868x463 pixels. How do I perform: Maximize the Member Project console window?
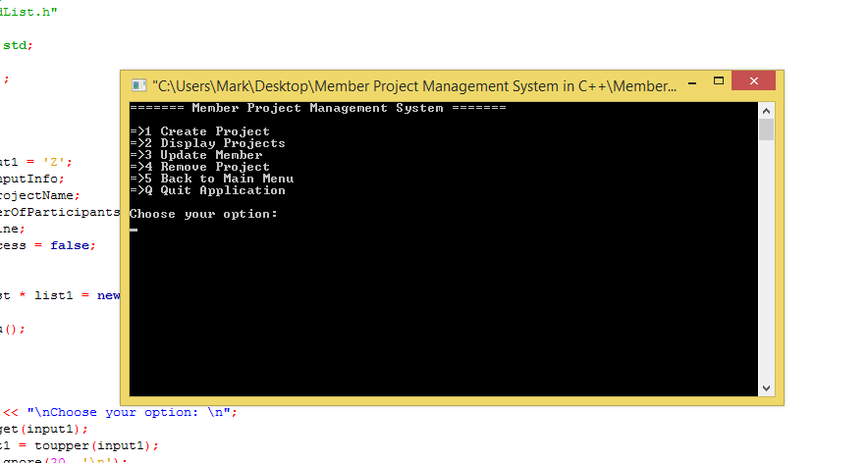[x=719, y=82]
